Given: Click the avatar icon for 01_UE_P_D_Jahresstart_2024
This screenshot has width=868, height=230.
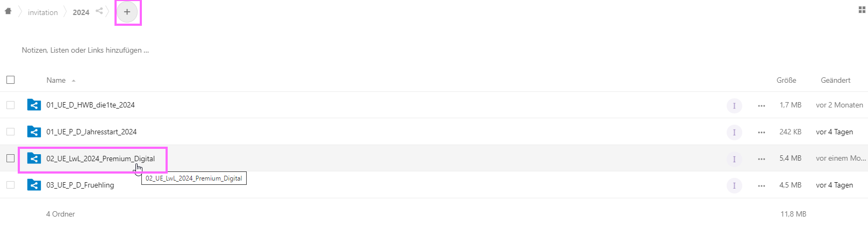Looking at the screenshot, I should [734, 132].
